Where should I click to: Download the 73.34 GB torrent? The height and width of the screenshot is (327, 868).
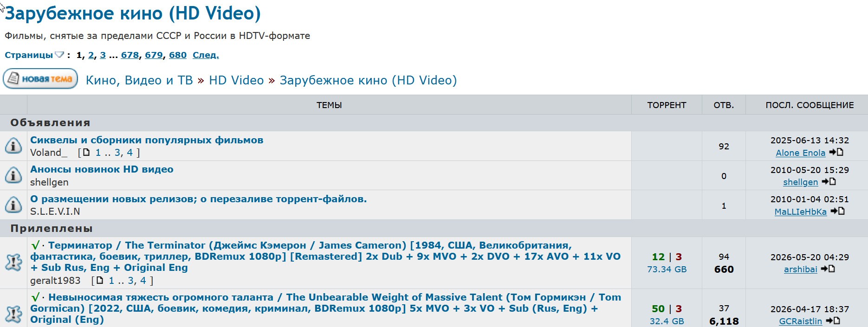point(667,269)
